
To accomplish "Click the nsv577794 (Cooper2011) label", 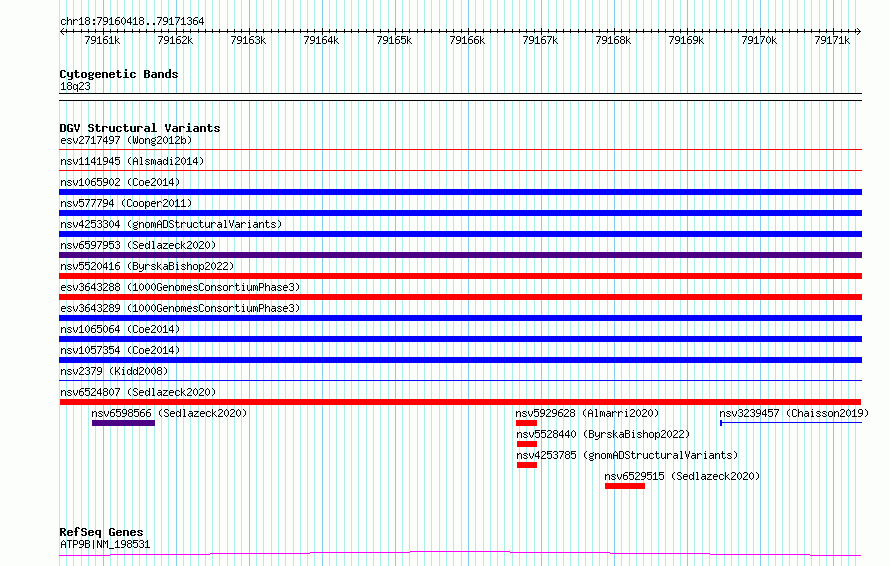I will (x=126, y=203).
